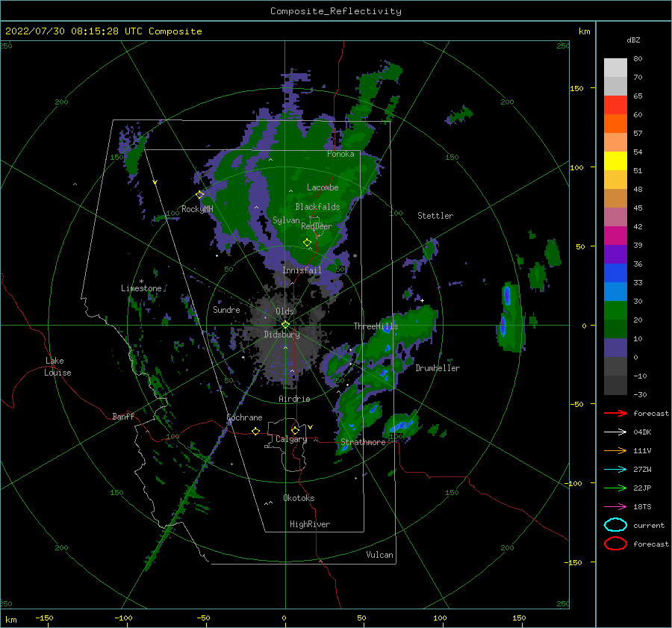Click the Ponoka city label
The width and height of the screenshot is (672, 628).
(340, 154)
